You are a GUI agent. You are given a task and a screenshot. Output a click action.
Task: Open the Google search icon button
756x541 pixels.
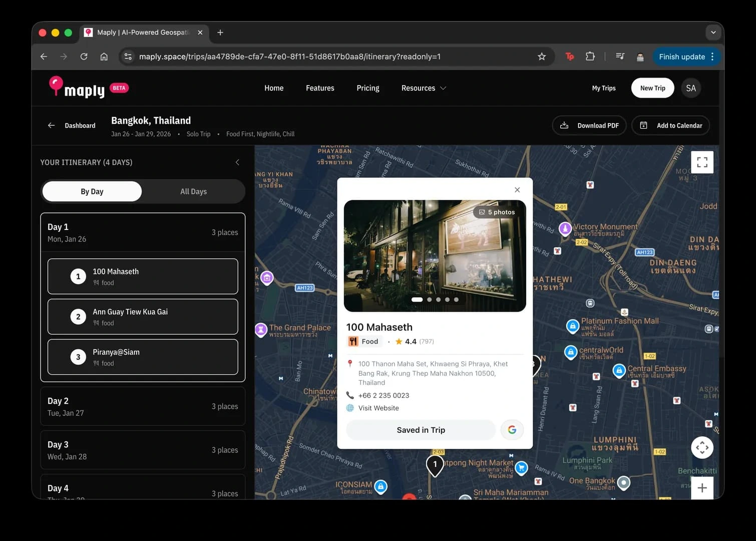[512, 430]
